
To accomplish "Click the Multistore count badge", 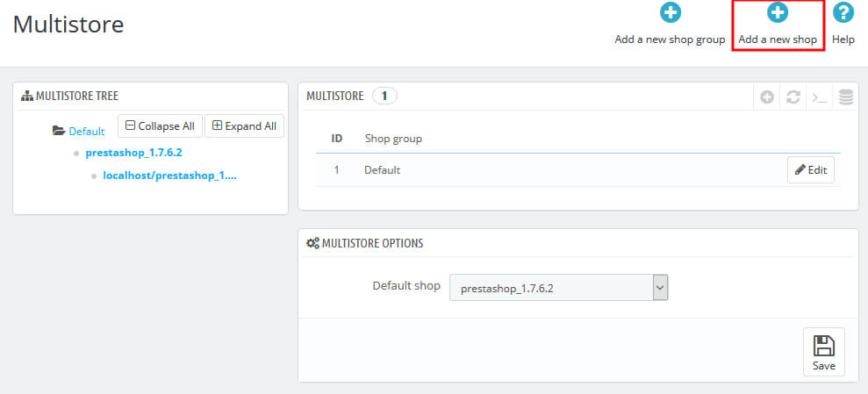I will pyautogui.click(x=384, y=96).
